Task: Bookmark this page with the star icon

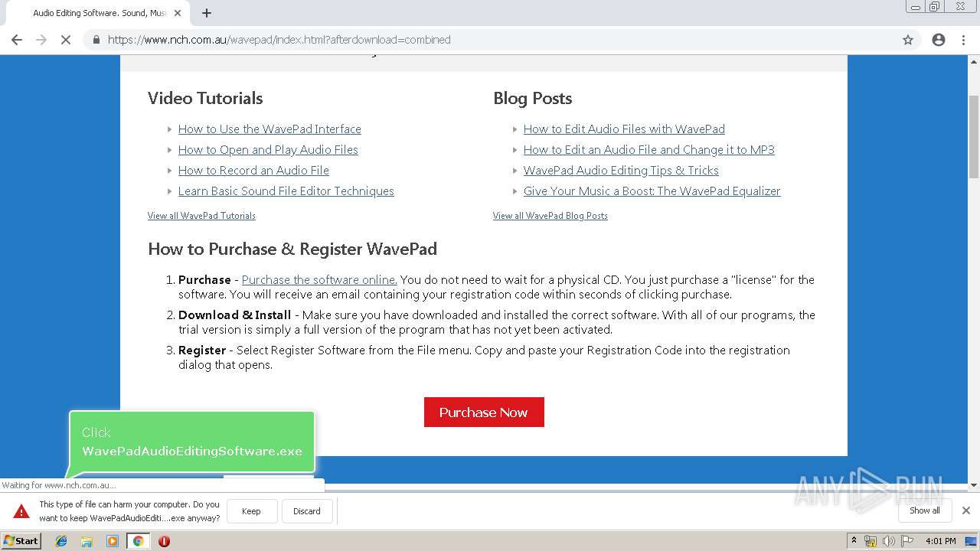Action: click(x=908, y=40)
